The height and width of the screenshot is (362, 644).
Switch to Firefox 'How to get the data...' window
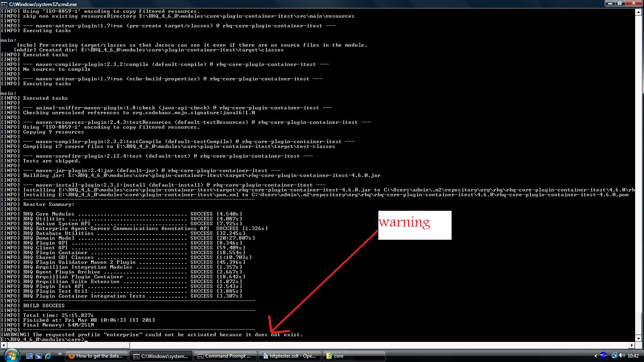tap(96, 356)
